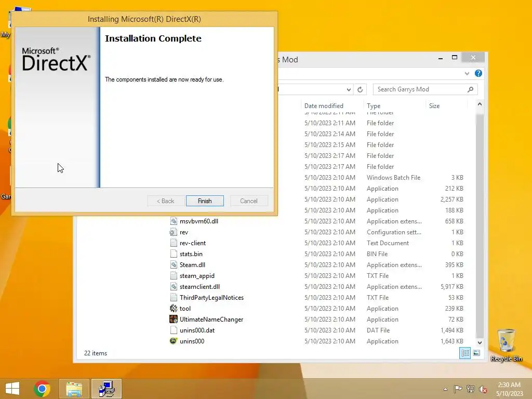Click the Windows Batch File type cell
This screenshot has width=532, height=399.
pos(394,178)
